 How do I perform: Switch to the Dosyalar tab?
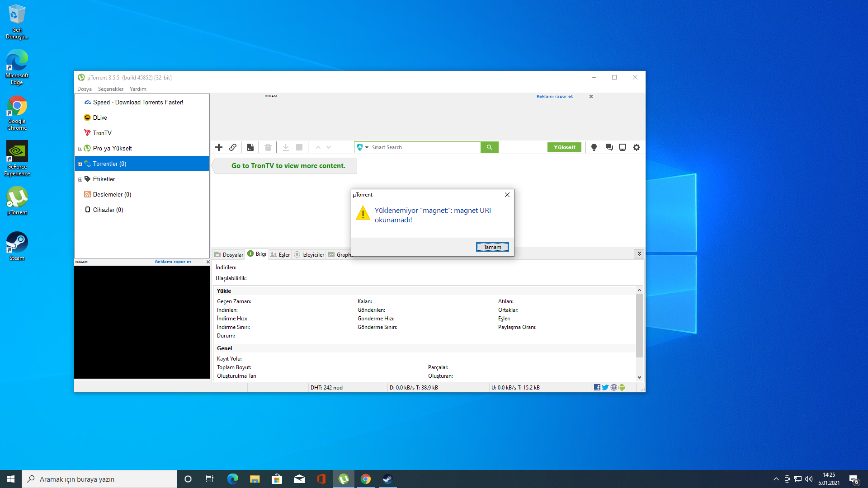point(229,254)
